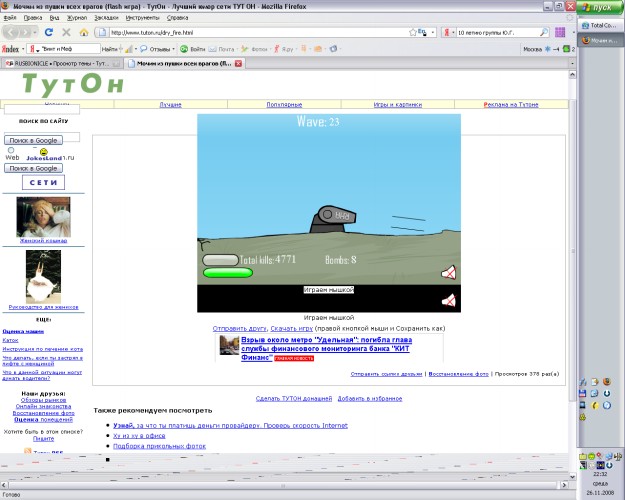Viewport: 625px width, 500px height.
Task: Open Почта mail envelope icon on Yandex bar
Action: coord(212,49)
